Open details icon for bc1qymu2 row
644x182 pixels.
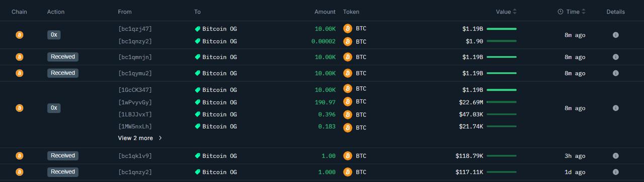click(615, 73)
